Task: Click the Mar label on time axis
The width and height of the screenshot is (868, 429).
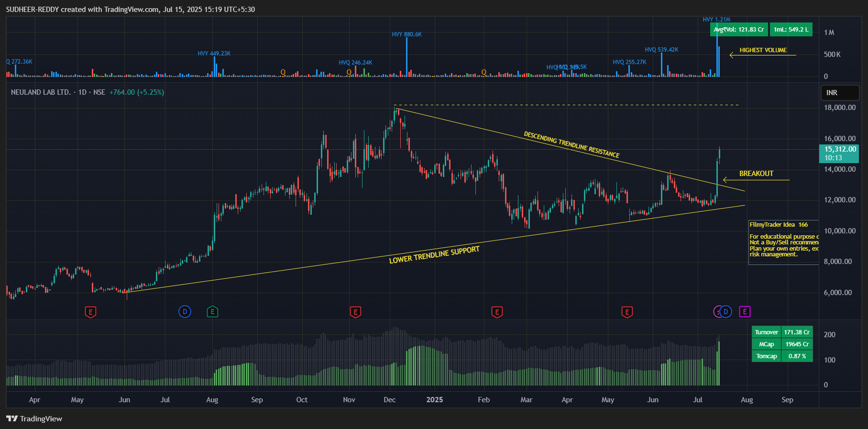Action: click(x=527, y=400)
